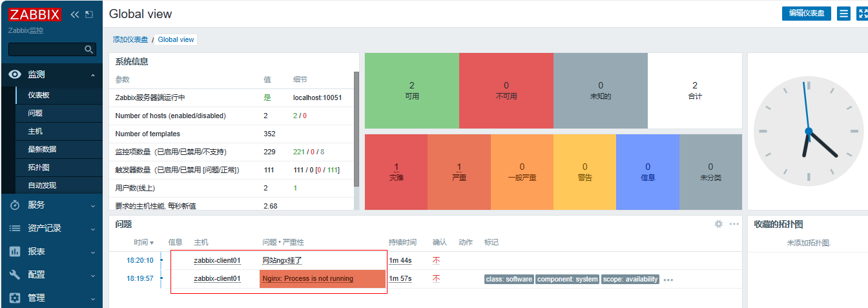
Task: Enter kiosk mode with the fullscreen icon
Action: [x=862, y=14]
